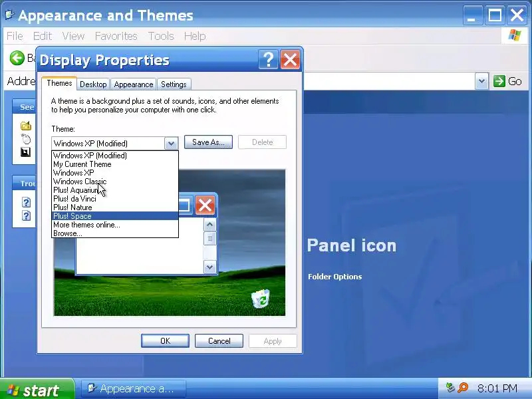Screen dimensions: 532x399
Task: Click the 8:01 PM clock
Action: 497,388
